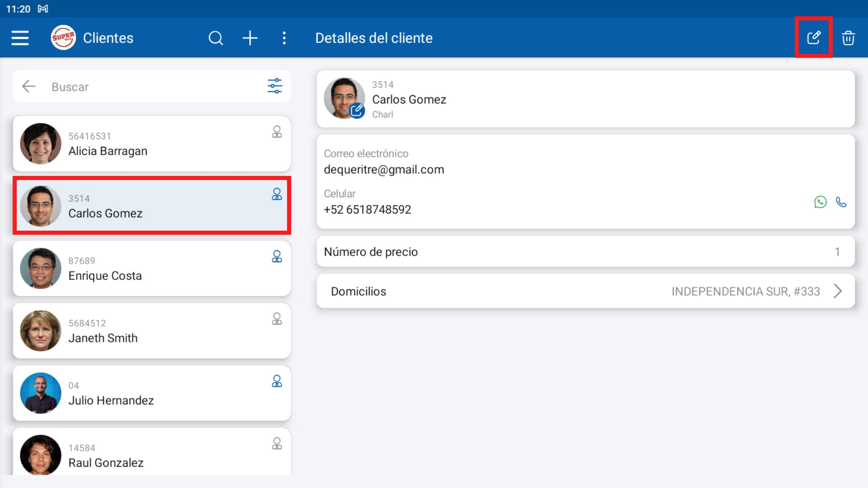Call Carlos using phone icon
The height and width of the screenshot is (488, 868).
(x=841, y=202)
